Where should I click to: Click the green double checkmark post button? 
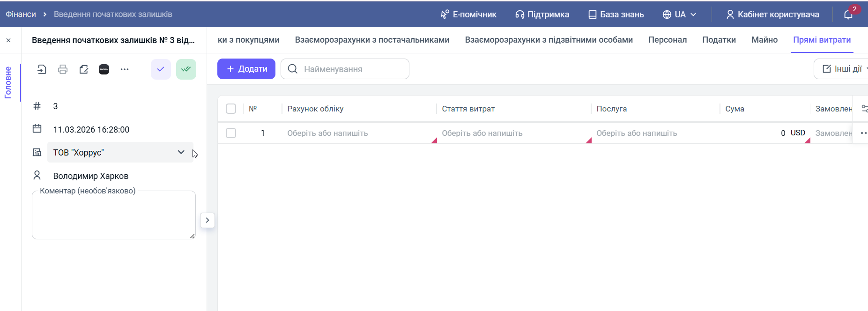(186, 69)
